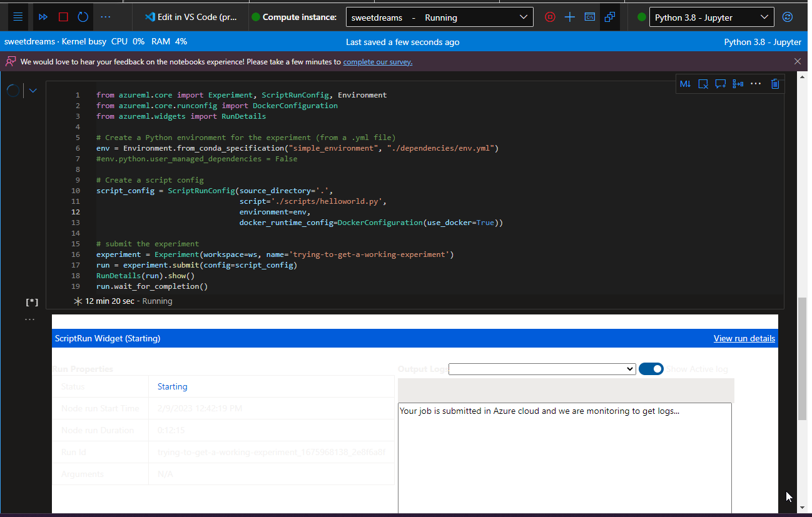Delete the cell using the trash icon
Viewport: 812px width, 517px height.
pos(775,83)
